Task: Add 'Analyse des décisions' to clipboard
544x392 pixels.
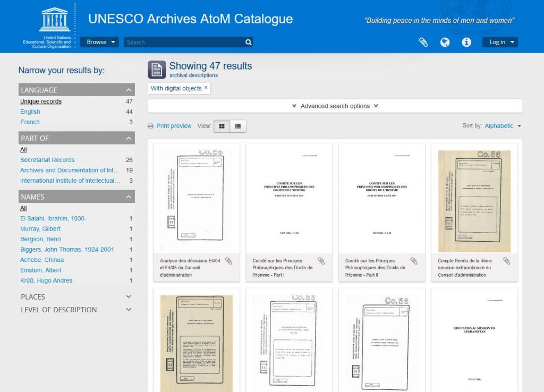Action: tap(228, 261)
